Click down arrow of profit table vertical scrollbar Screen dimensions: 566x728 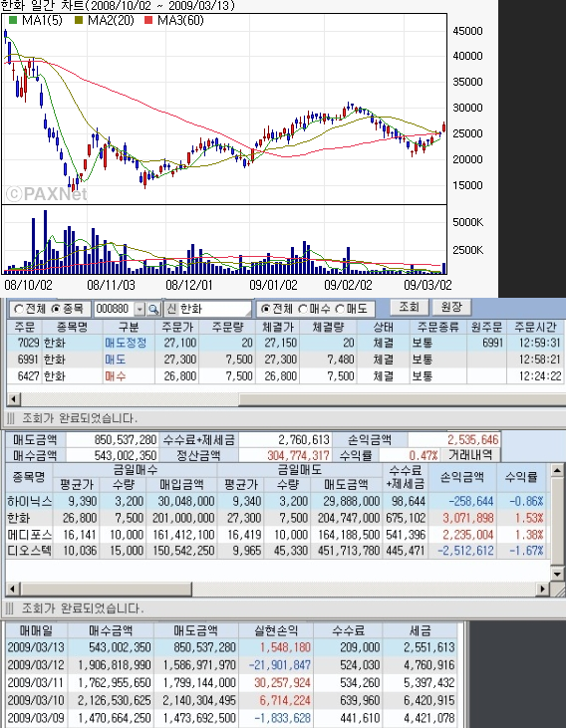click(558, 574)
